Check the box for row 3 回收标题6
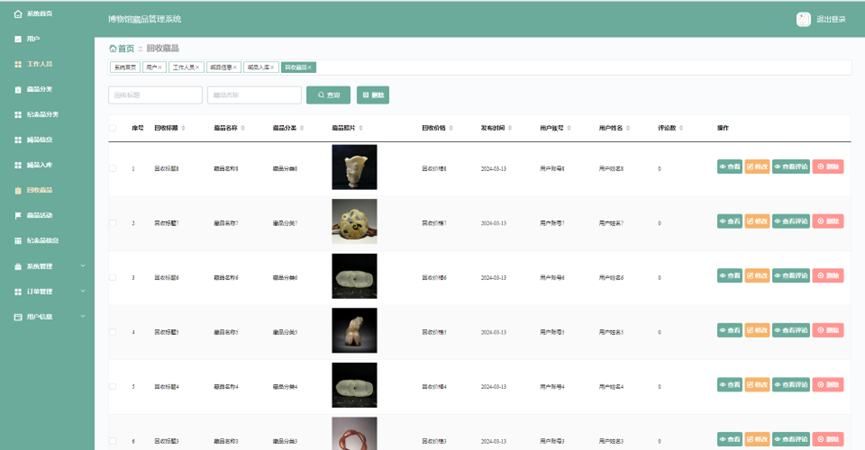Image resolution: width=865 pixels, height=450 pixels. (x=113, y=277)
